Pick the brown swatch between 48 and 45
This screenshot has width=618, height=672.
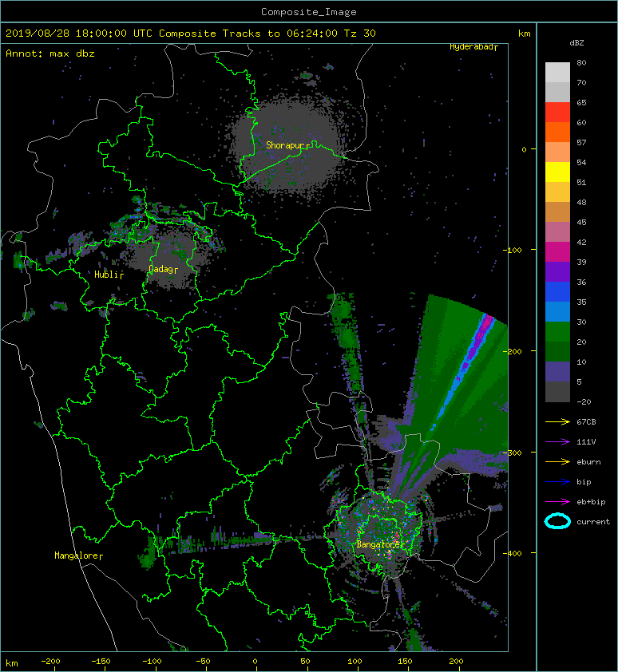tap(557, 212)
